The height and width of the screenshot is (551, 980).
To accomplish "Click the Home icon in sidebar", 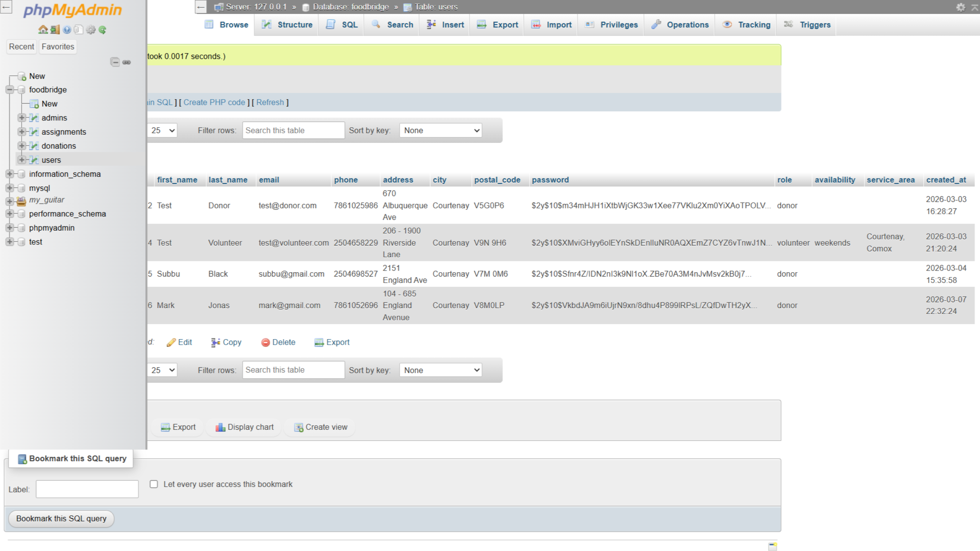I will click(42, 30).
